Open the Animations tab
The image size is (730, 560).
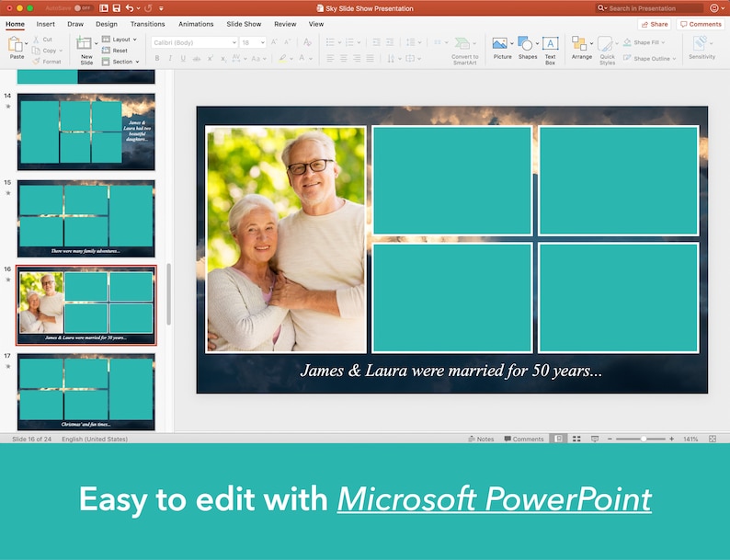(196, 24)
